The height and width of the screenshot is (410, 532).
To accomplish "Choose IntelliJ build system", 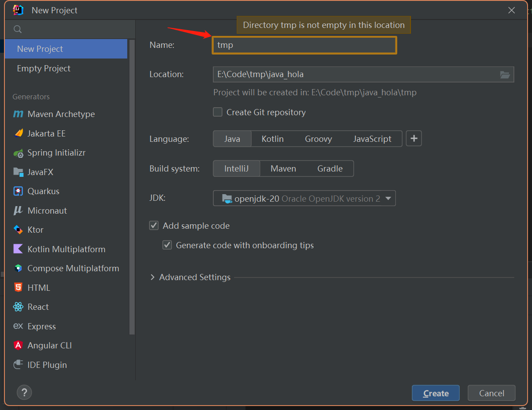I will (236, 168).
